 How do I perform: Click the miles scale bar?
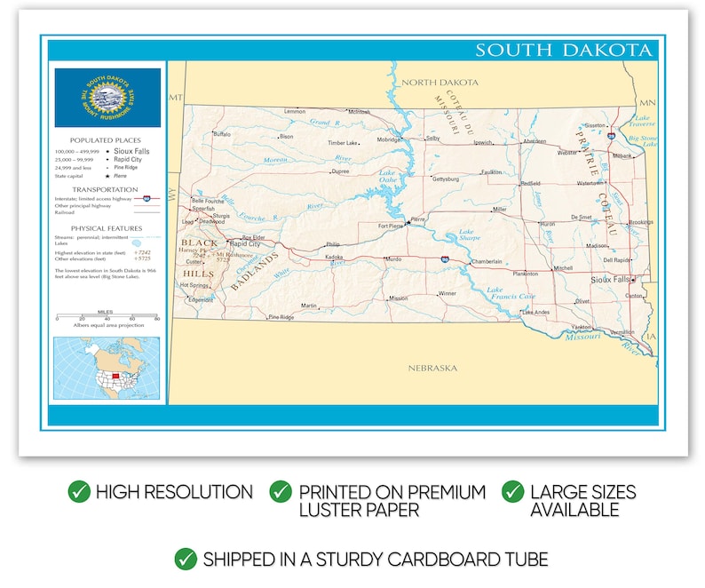107,316
